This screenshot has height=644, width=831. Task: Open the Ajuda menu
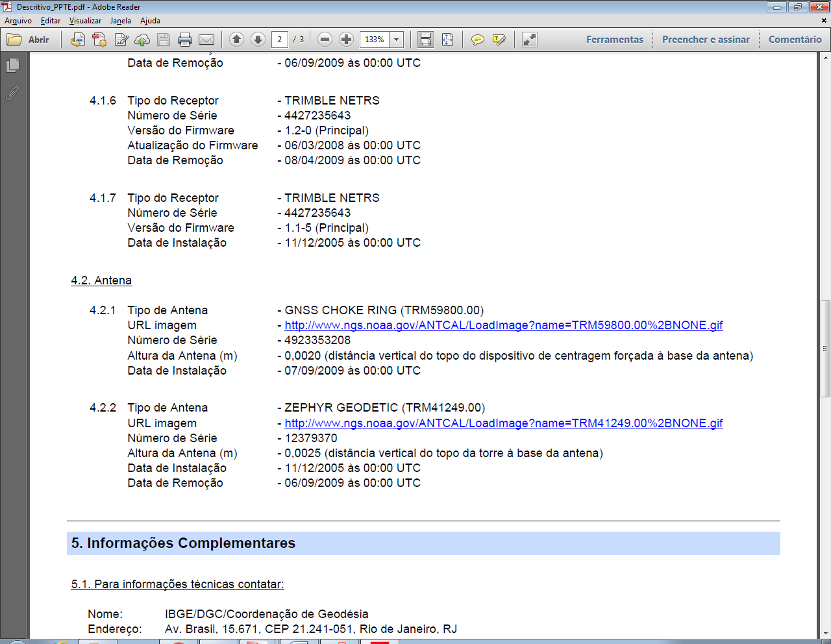click(x=150, y=21)
